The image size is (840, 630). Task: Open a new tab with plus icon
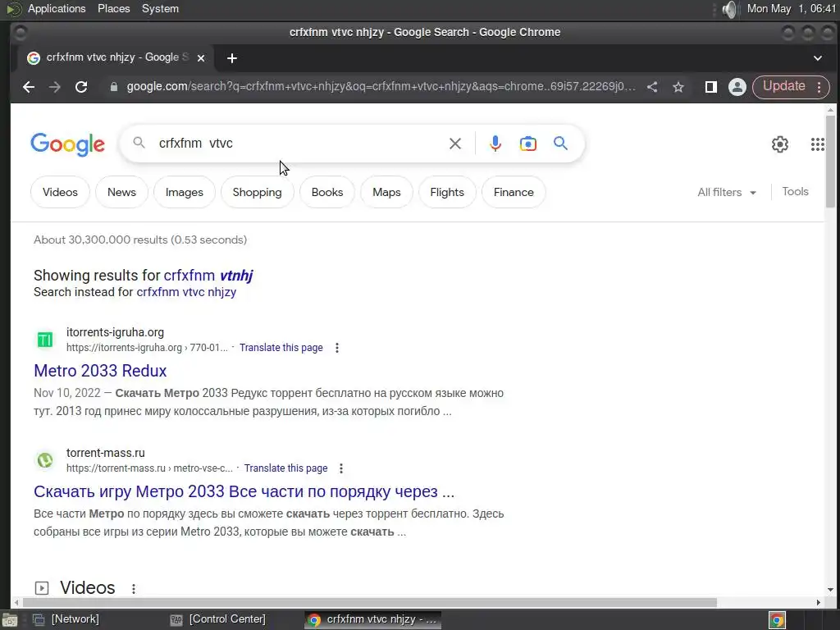click(232, 58)
